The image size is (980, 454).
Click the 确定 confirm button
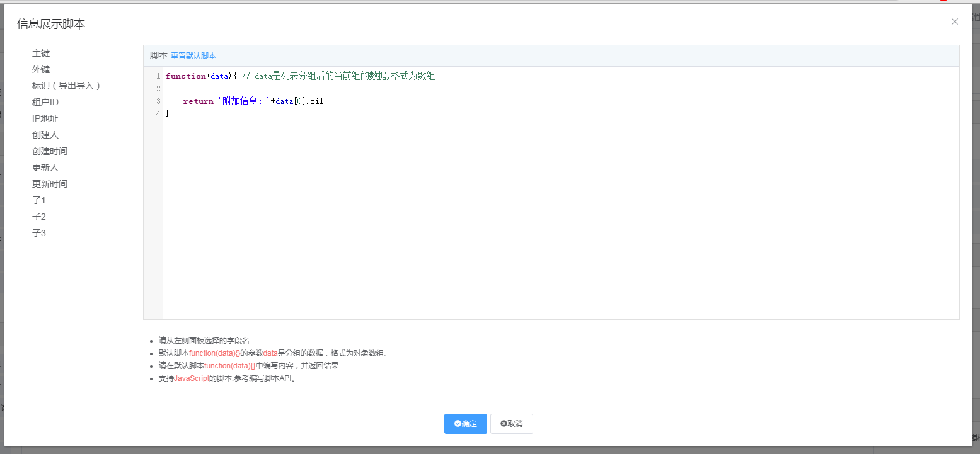(465, 424)
